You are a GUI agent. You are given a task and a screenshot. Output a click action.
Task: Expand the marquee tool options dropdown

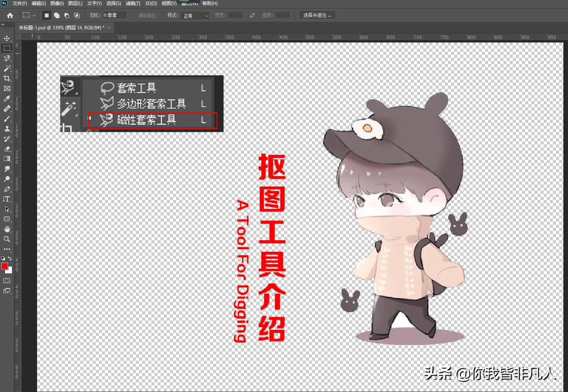click(x=34, y=15)
